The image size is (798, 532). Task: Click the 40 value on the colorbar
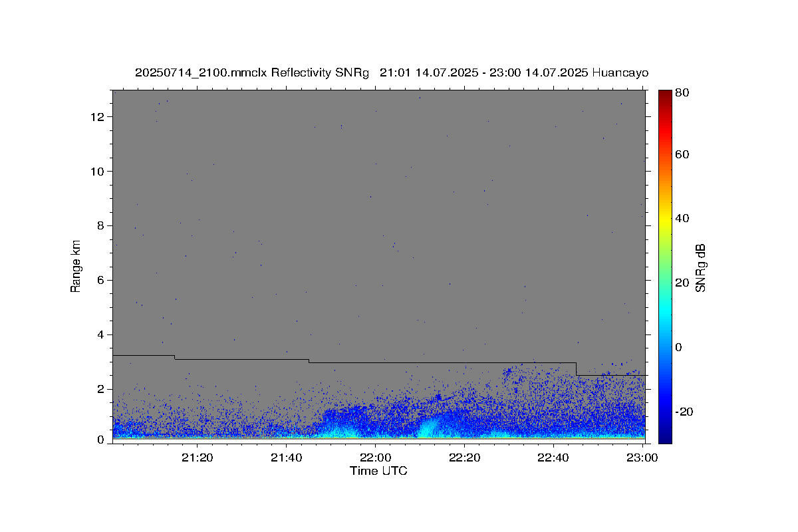click(682, 219)
